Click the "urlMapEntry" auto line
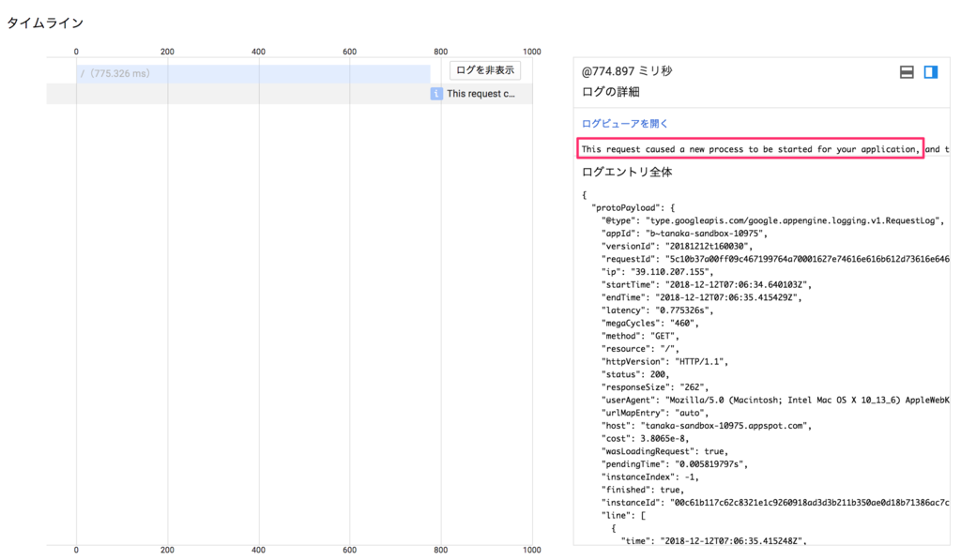The image size is (961, 560). point(654,414)
